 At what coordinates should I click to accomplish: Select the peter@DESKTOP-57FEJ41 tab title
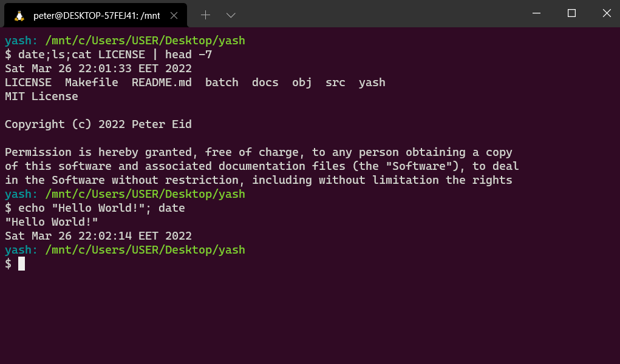coord(96,16)
